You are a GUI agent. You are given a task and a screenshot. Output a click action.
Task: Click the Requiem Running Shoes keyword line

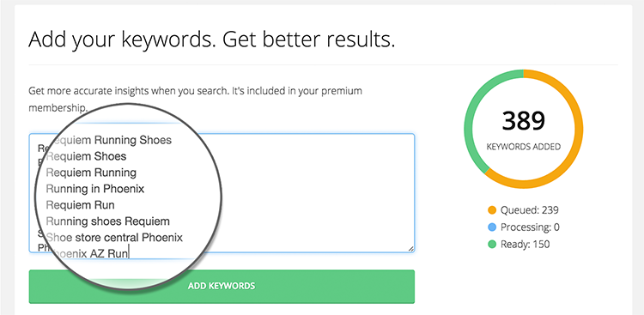coord(110,140)
